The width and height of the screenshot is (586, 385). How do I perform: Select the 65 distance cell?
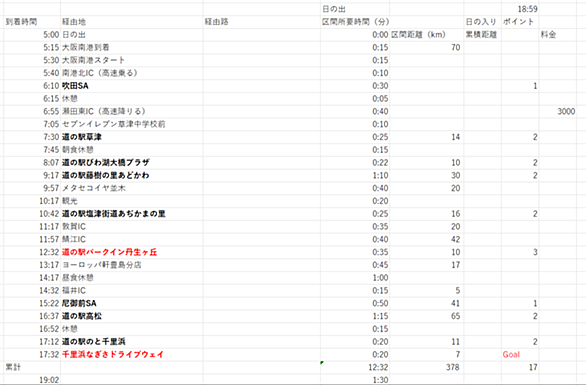coord(426,316)
